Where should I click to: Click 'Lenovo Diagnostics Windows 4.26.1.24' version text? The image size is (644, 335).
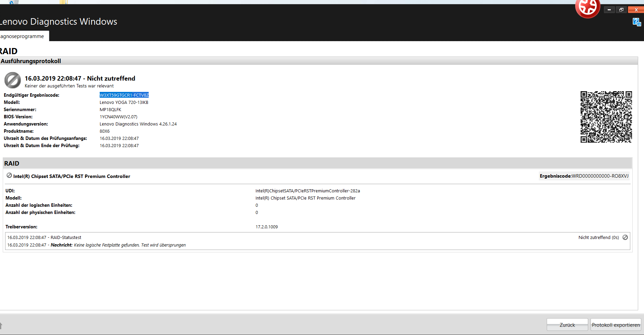click(138, 124)
